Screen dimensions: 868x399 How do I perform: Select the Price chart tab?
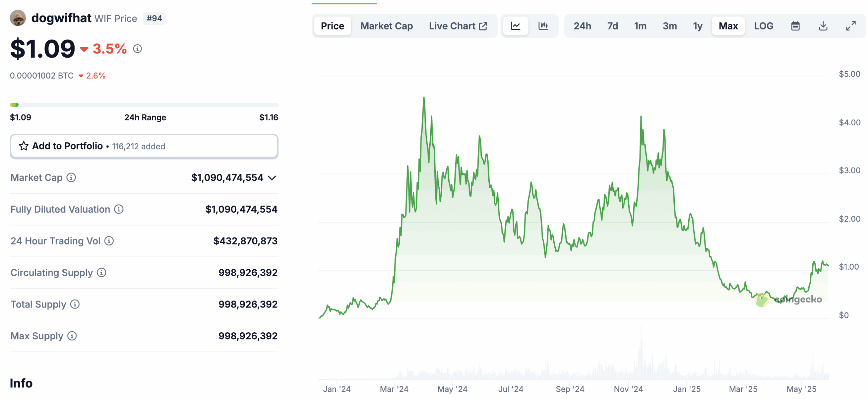[332, 26]
